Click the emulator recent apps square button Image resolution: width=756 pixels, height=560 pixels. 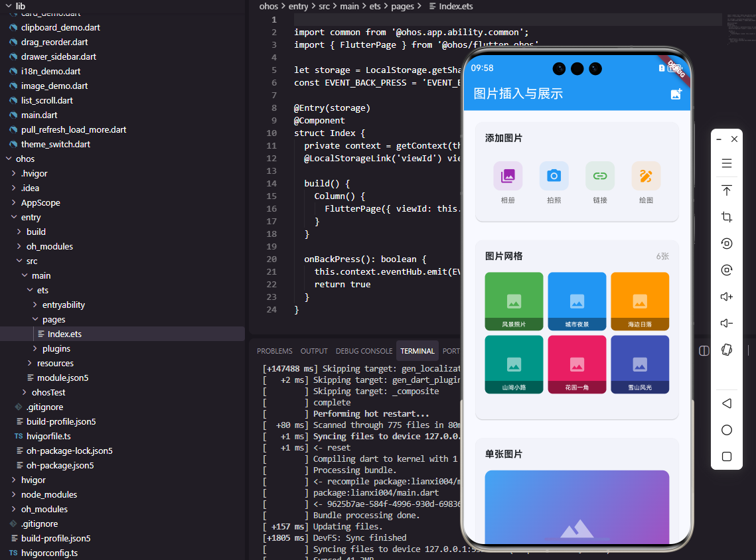pyautogui.click(x=727, y=456)
